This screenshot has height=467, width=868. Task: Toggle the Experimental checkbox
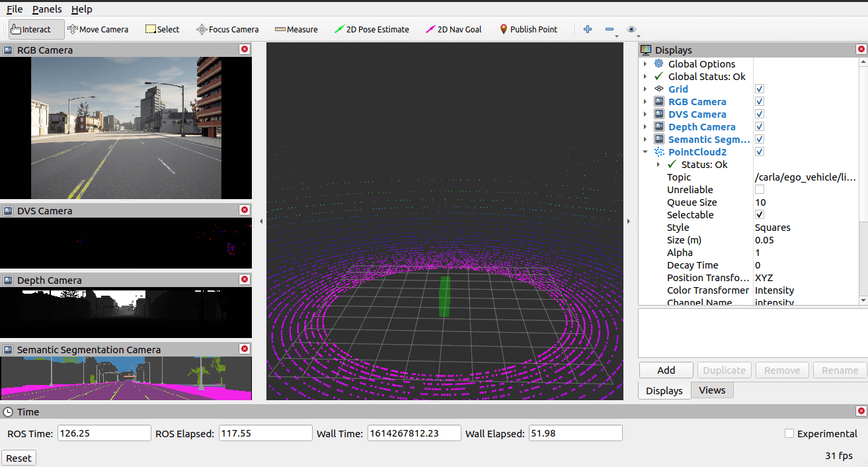(x=789, y=434)
